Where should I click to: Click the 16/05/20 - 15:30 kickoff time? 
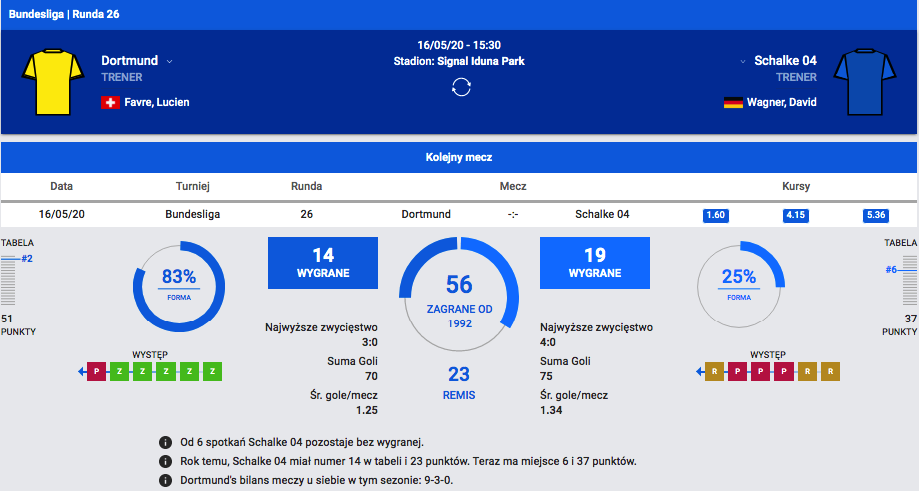coord(459,45)
